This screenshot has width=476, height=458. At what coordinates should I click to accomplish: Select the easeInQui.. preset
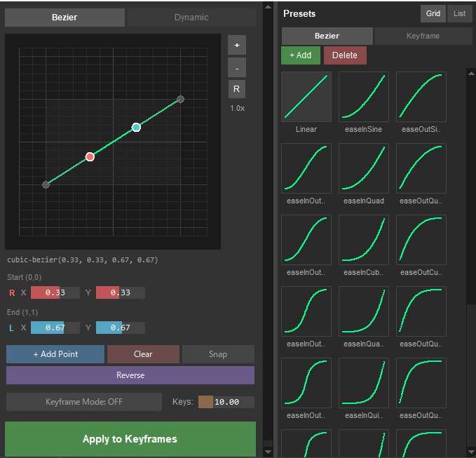tap(363, 383)
